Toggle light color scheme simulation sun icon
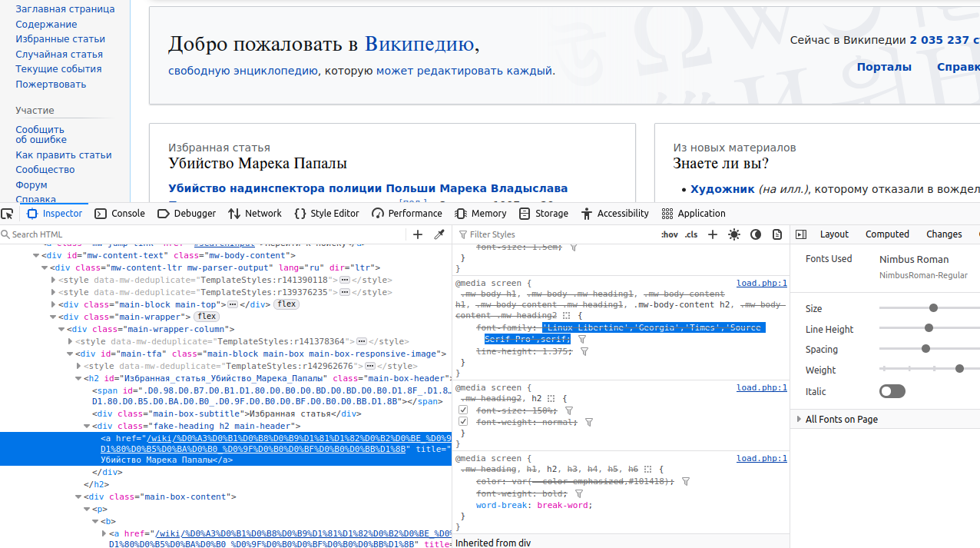This screenshot has height=548, width=980. 734,234
